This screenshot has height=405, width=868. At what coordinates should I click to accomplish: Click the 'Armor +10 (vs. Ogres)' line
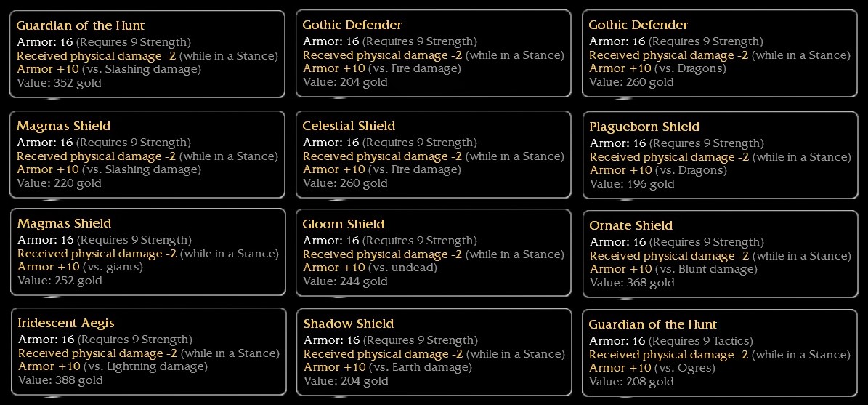652,368
